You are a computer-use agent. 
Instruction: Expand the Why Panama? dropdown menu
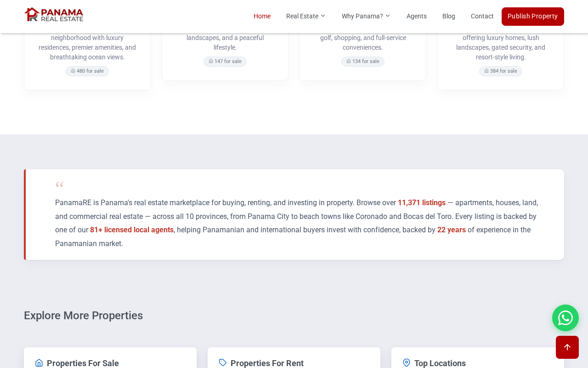tap(366, 16)
